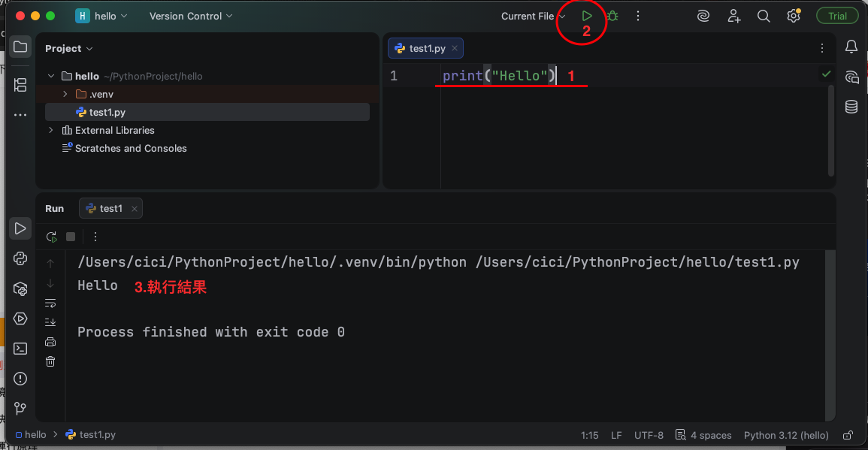Open Search Everywhere magnifier icon
The image size is (868, 450).
(x=764, y=16)
